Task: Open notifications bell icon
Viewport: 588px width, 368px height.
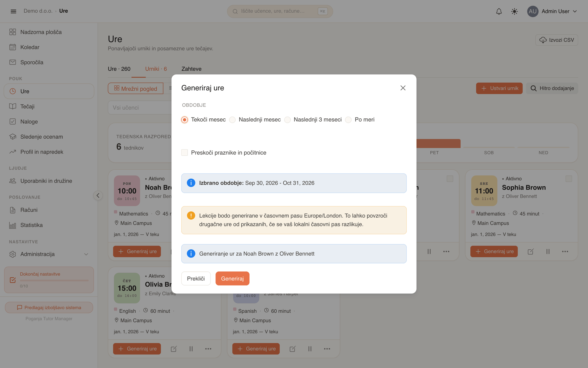Action: pyautogui.click(x=499, y=11)
